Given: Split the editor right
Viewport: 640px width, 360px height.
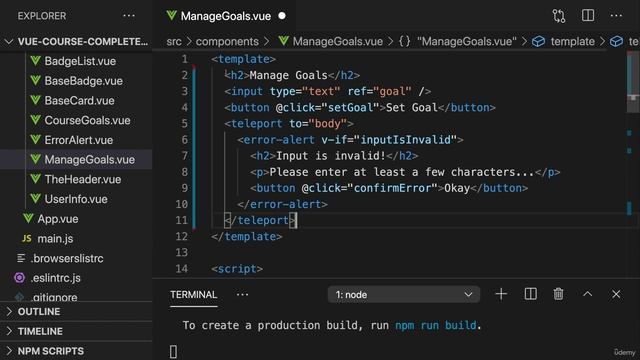Looking at the screenshot, I should (588, 16).
